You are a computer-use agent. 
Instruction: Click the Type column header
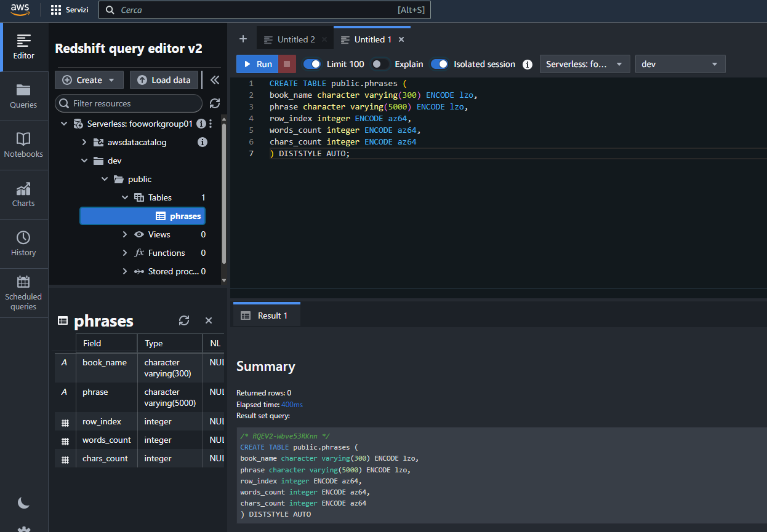(x=170, y=343)
